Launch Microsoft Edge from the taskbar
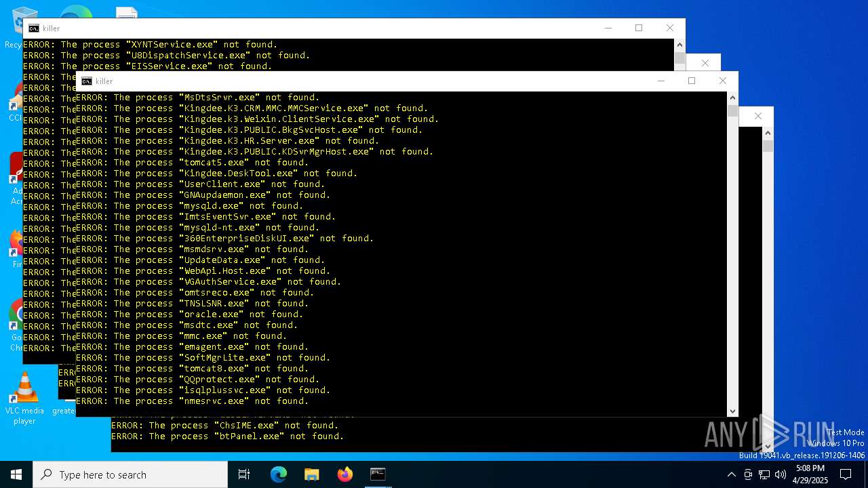 (x=279, y=474)
